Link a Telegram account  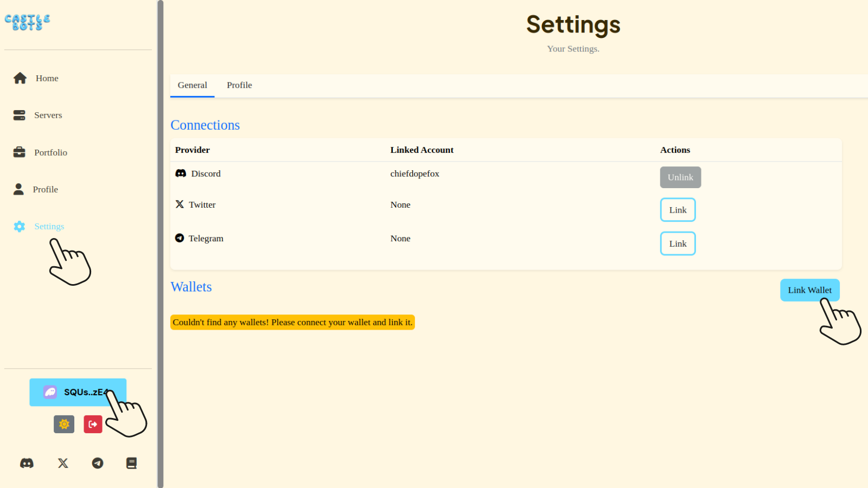(678, 243)
